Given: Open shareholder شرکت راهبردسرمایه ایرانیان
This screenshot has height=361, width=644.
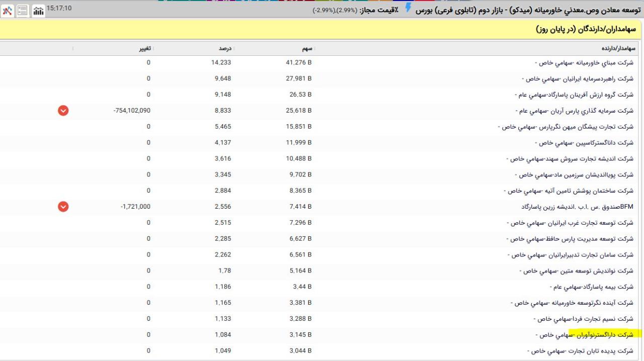Looking at the screenshot, I should pos(578,79).
